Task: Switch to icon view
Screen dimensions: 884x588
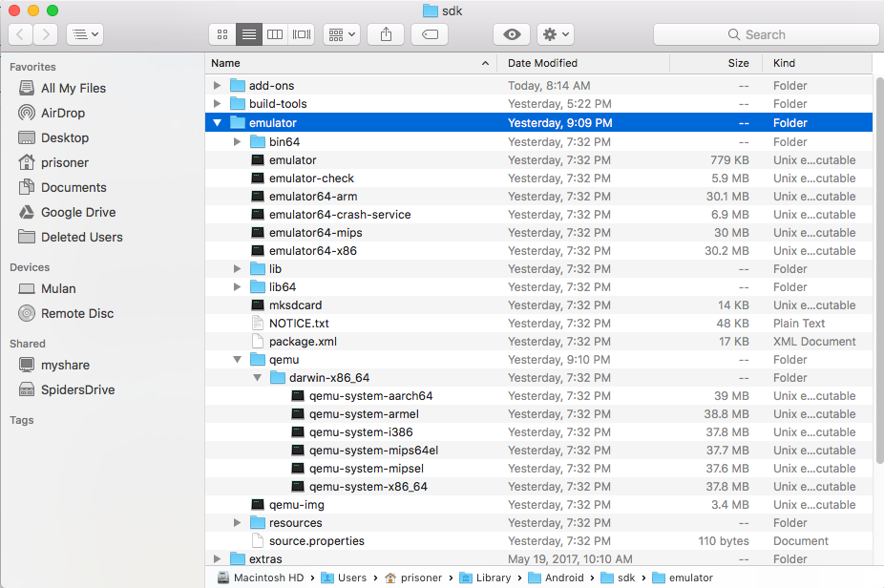Action: (x=222, y=34)
